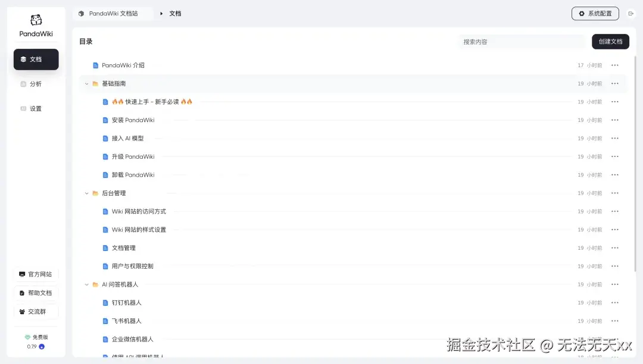Image resolution: width=643 pixels, height=364 pixels.
Task: Click the logout icon at top right
Action: (x=630, y=14)
